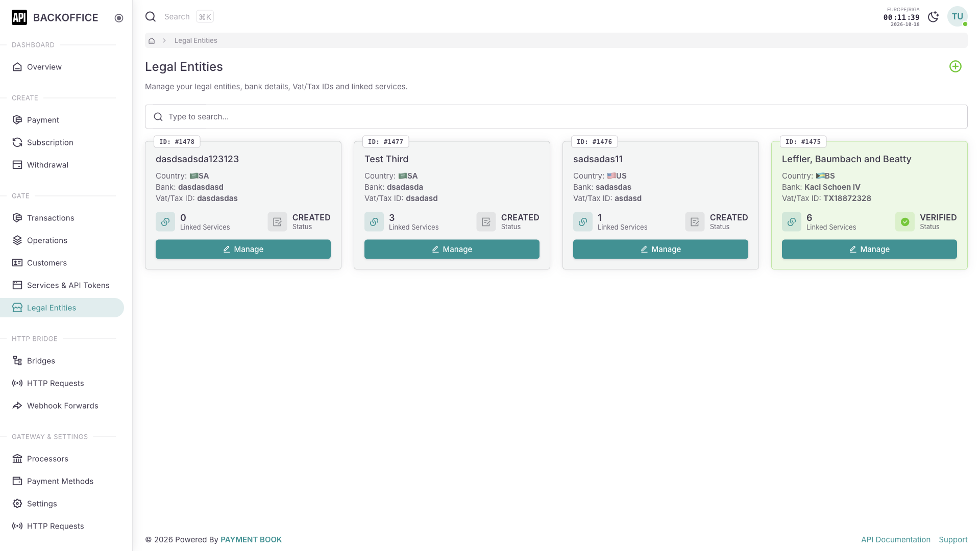Go to Webhook Forwards
This screenshot has height=551, width=980.
[62, 406]
